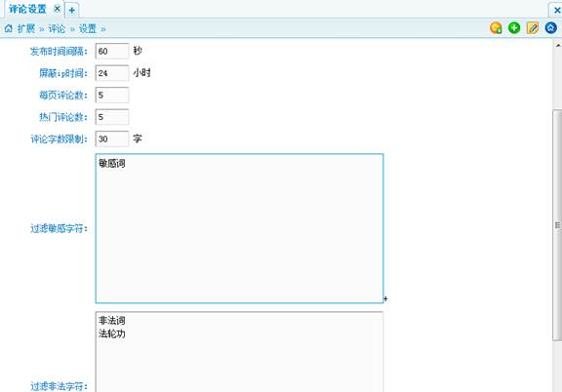Screen dimensions: 562x392
Task: Focus the 评论字数限制 input with 30
Action: click(x=112, y=138)
